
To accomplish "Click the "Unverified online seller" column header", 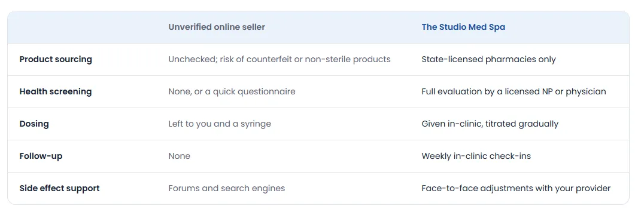I will (x=217, y=27).
